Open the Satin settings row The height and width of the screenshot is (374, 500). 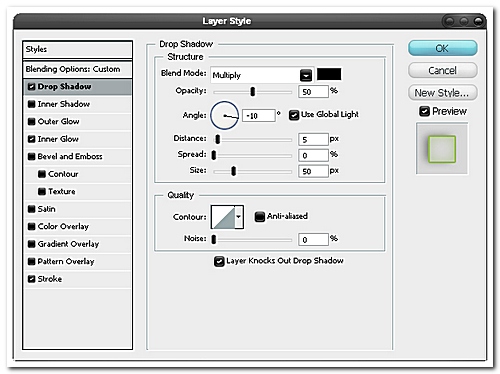point(77,209)
